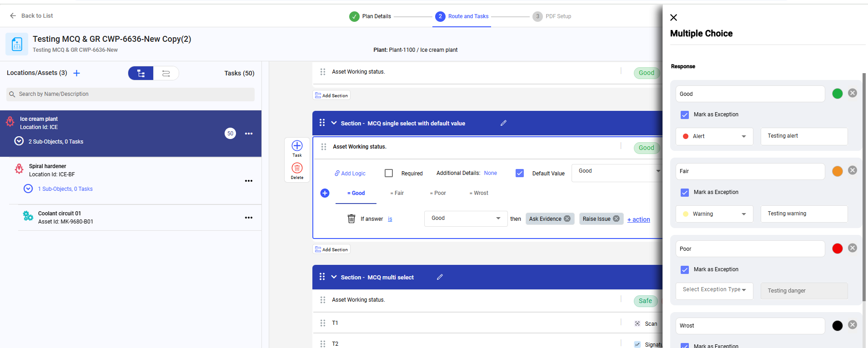
Task: Click the Delete trash icon in side toolbar
Action: (x=297, y=168)
